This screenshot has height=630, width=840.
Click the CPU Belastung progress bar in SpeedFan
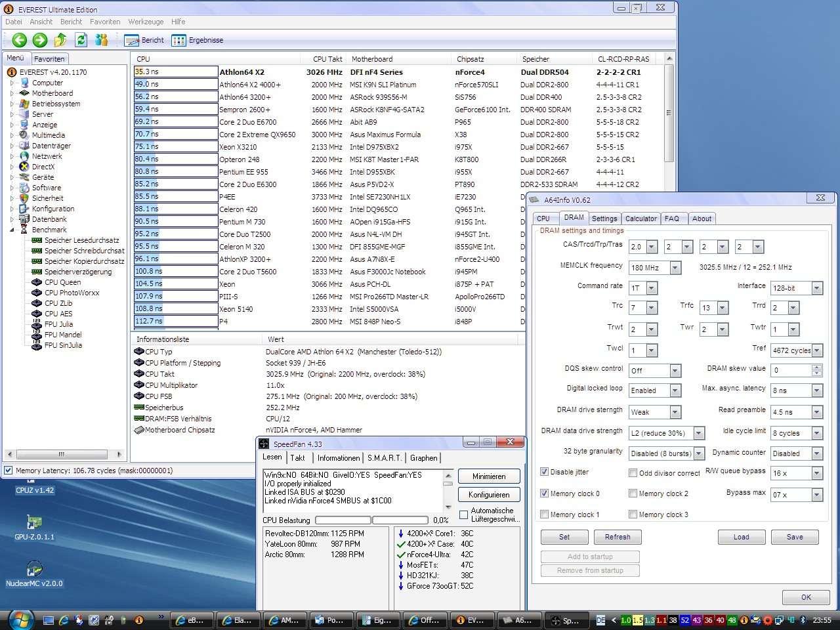pos(371,520)
